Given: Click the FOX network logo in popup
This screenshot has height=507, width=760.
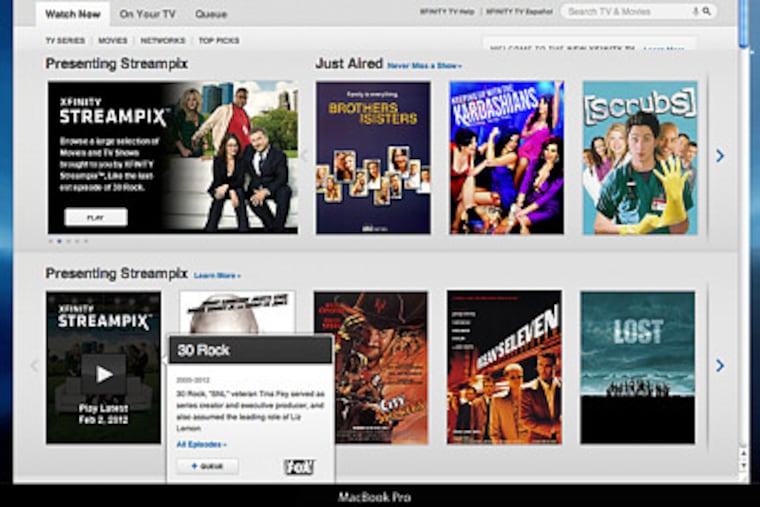Looking at the screenshot, I should click(298, 466).
